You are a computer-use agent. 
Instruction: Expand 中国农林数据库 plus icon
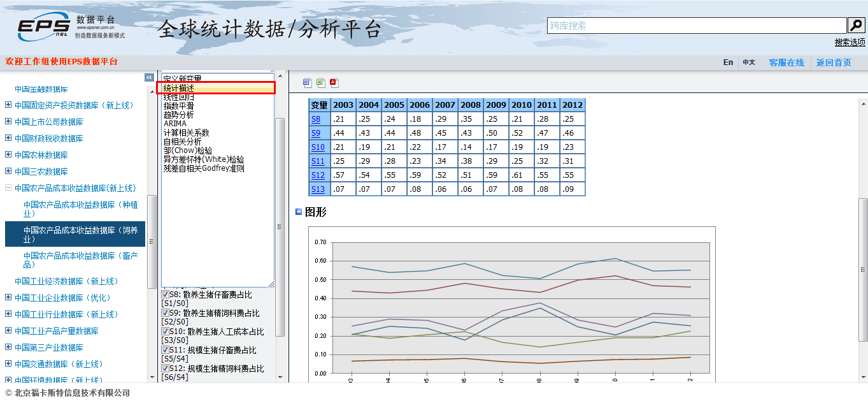[x=8, y=155]
